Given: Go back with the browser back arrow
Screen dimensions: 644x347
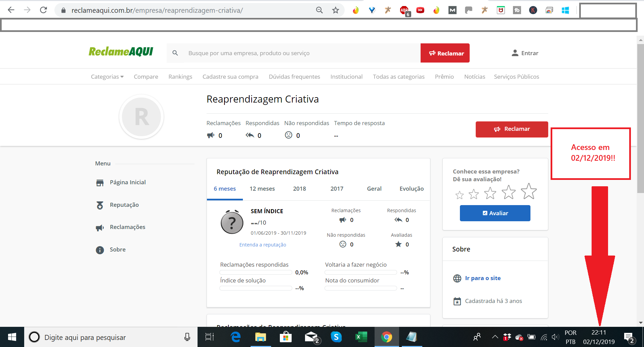Looking at the screenshot, I should (11, 10).
